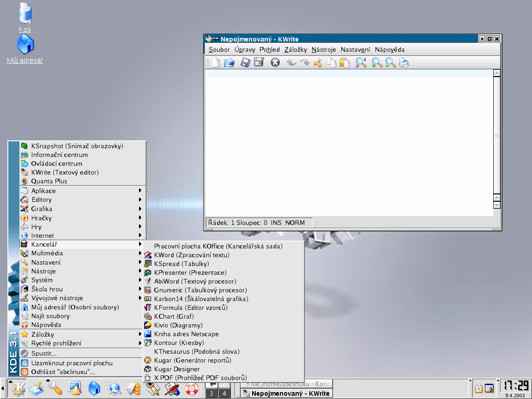Viewport: 532px width, 399px height.
Task: Launch Karbon14 (Škálovatelná grafika)
Action: (x=223, y=299)
